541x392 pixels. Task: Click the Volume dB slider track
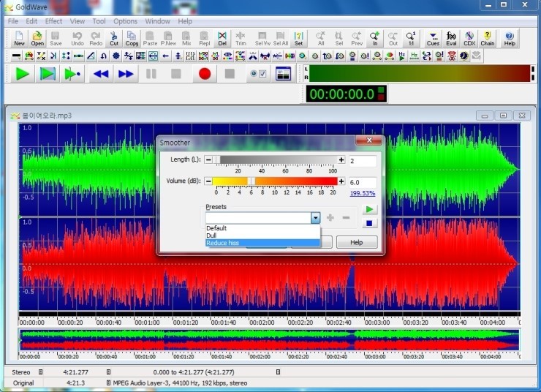[275, 181]
